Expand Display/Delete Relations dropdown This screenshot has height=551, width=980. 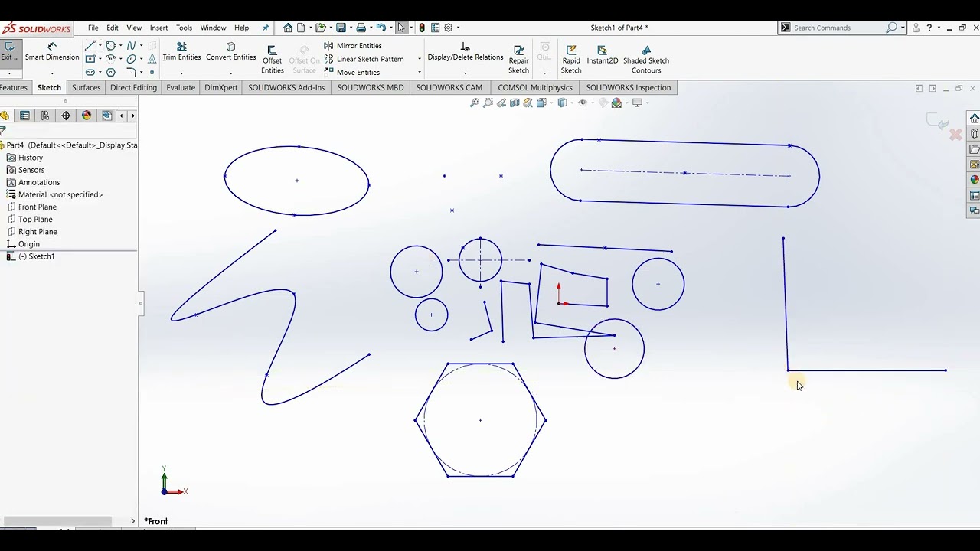[465, 73]
